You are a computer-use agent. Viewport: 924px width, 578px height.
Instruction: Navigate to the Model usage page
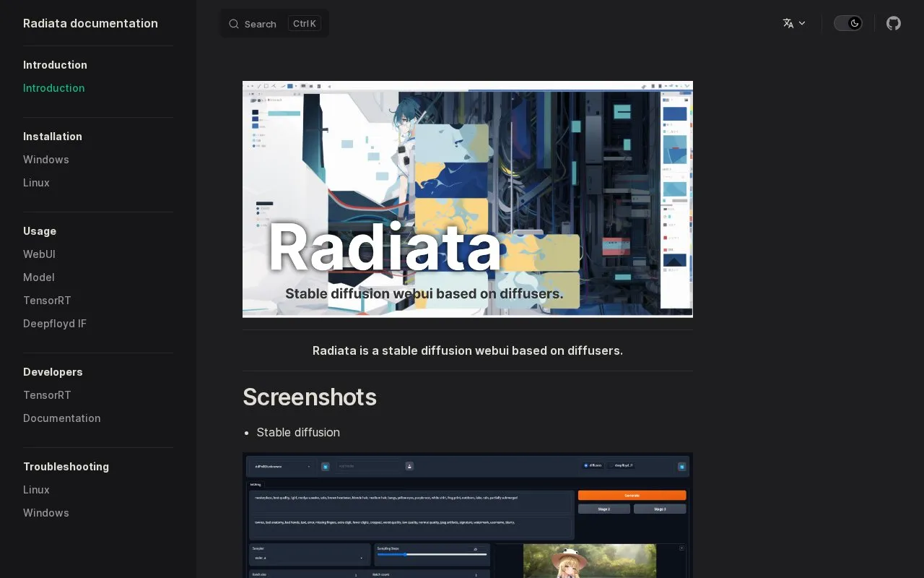(x=39, y=277)
